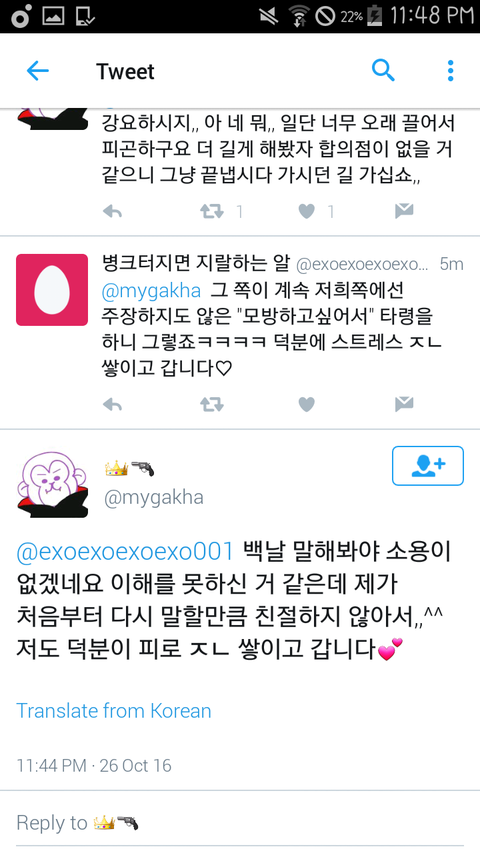Viewport: 480px width, 853px height.
Task: Like the egg avatar user's tweet
Action: point(307,404)
